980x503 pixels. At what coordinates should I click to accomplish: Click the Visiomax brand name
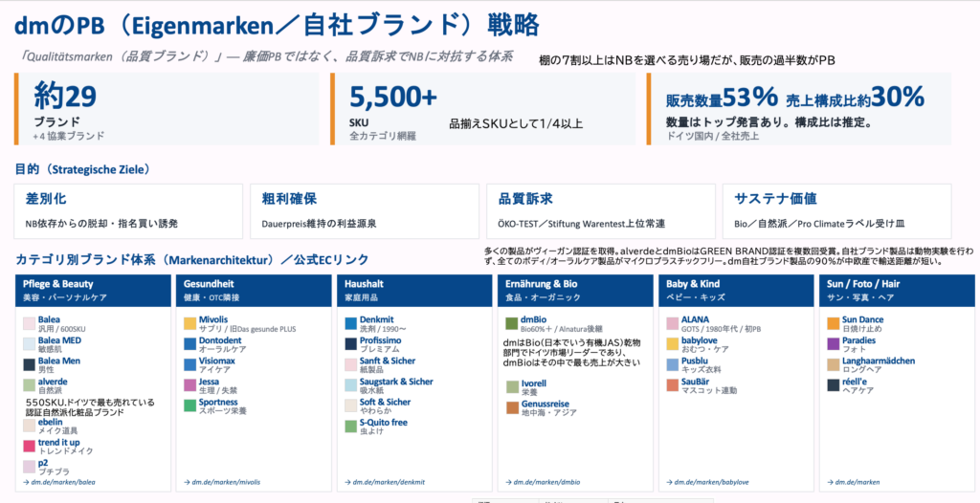217,361
